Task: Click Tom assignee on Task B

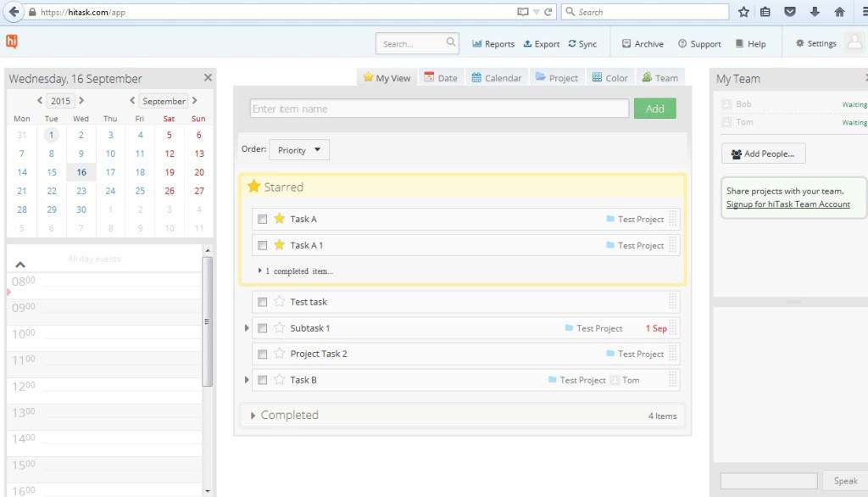Action: pos(625,380)
